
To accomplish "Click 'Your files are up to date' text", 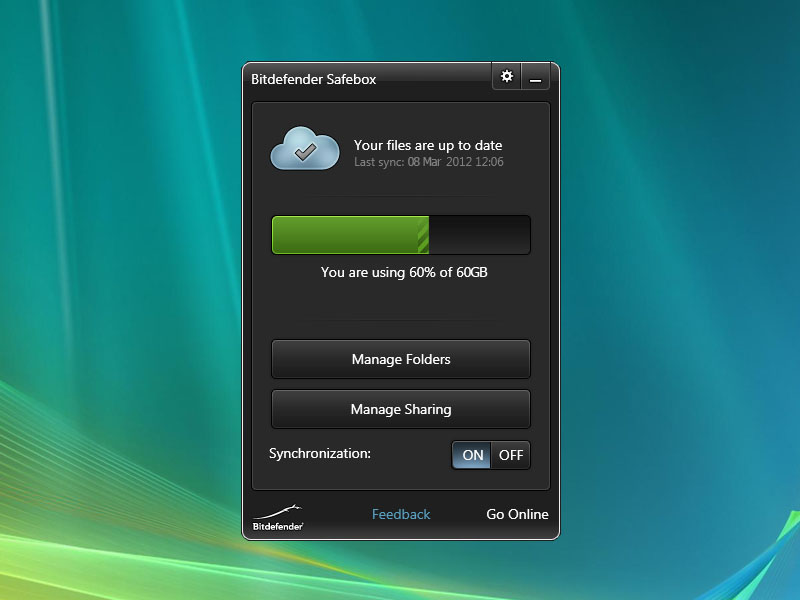I will coord(428,145).
